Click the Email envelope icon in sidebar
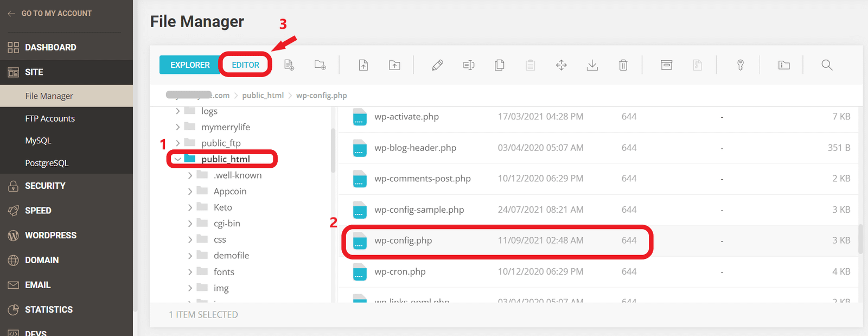Image resolution: width=868 pixels, height=336 pixels. pos(13,285)
